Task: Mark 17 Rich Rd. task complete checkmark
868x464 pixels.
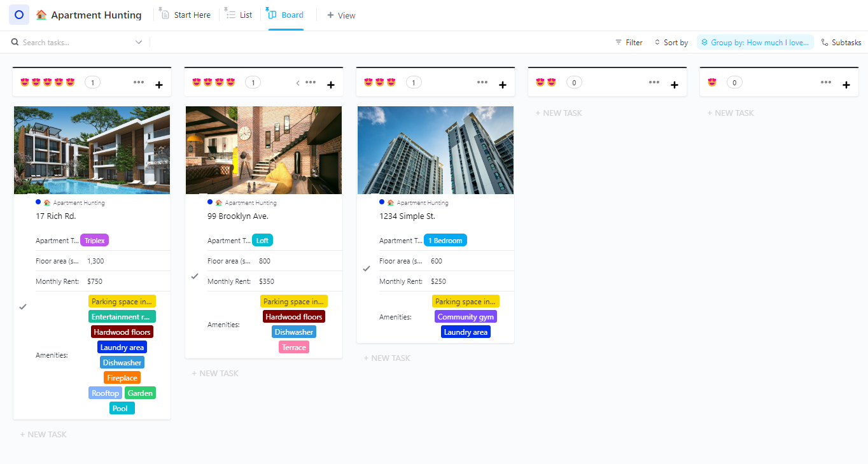Action: pyautogui.click(x=23, y=307)
